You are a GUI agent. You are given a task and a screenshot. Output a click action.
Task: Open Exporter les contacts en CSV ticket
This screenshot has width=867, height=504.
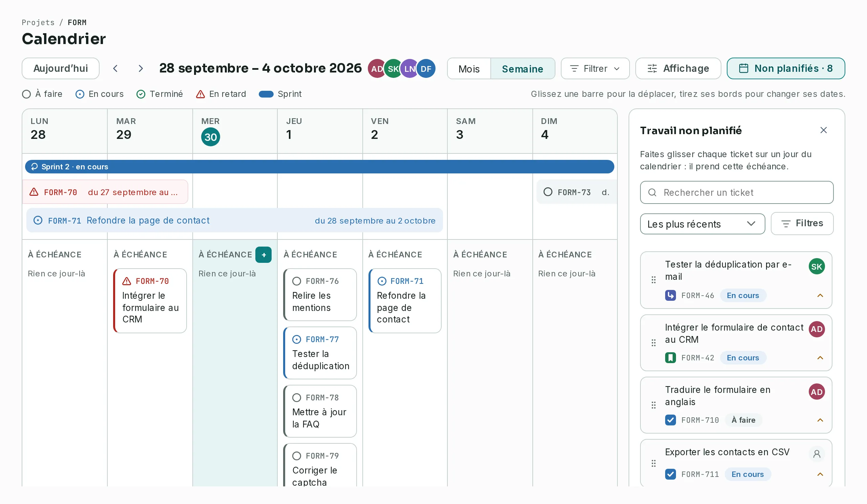point(736,463)
